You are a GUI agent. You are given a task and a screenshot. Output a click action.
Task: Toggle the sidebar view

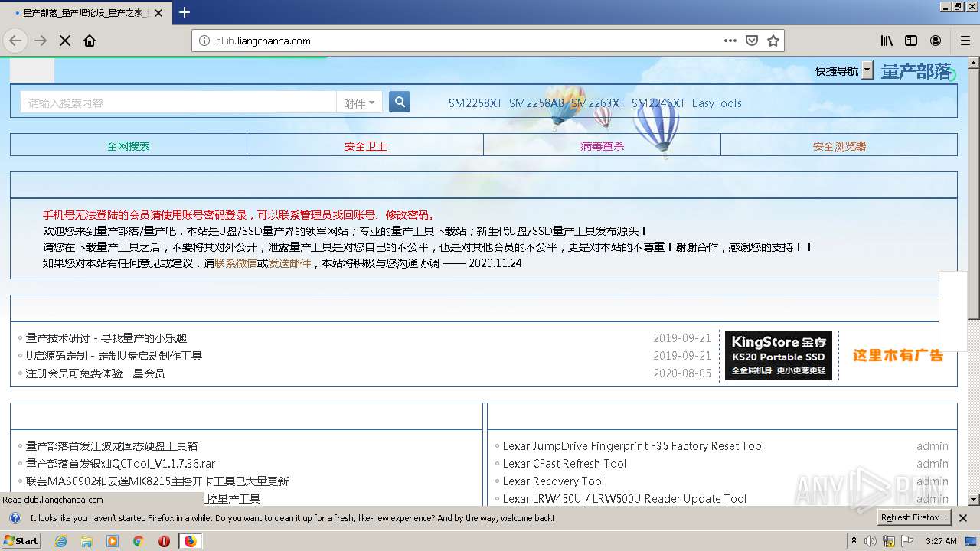pyautogui.click(x=911, y=41)
